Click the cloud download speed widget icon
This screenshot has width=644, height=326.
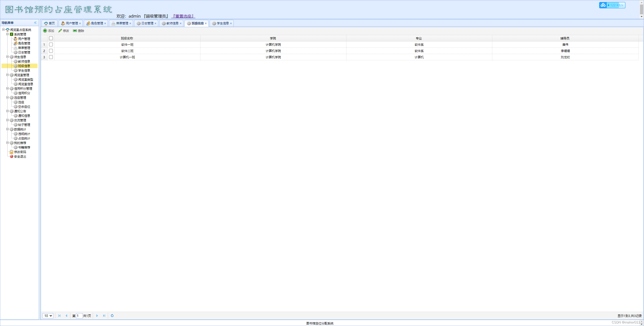(x=603, y=5)
